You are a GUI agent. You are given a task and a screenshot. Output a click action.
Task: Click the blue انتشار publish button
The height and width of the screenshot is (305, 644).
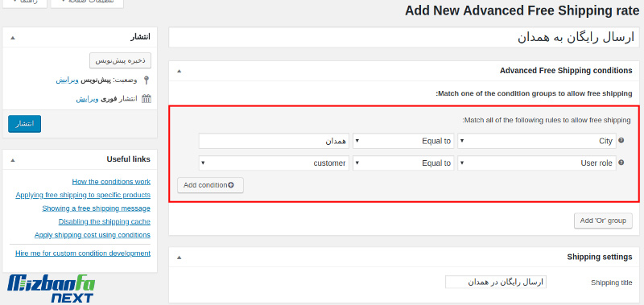[24, 124]
